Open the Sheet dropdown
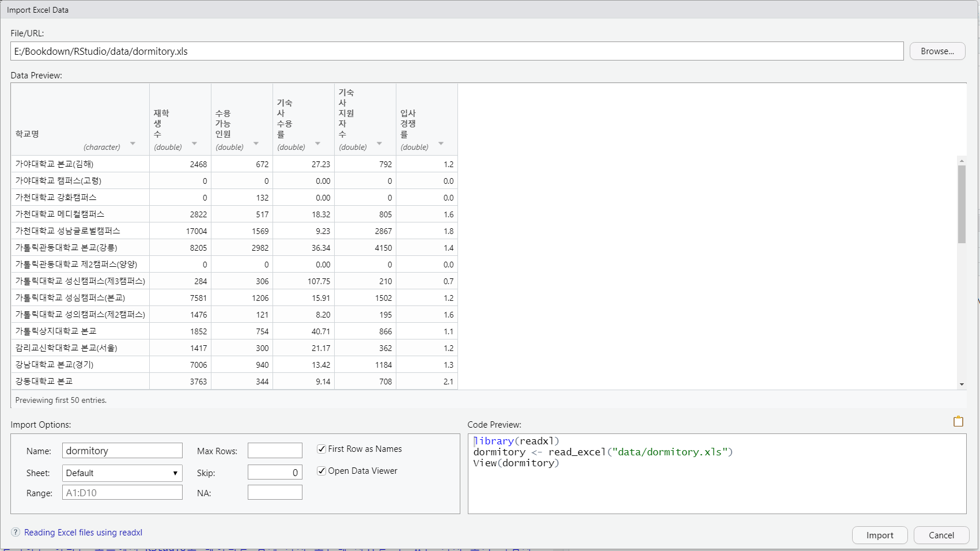The image size is (980, 551). click(x=122, y=473)
